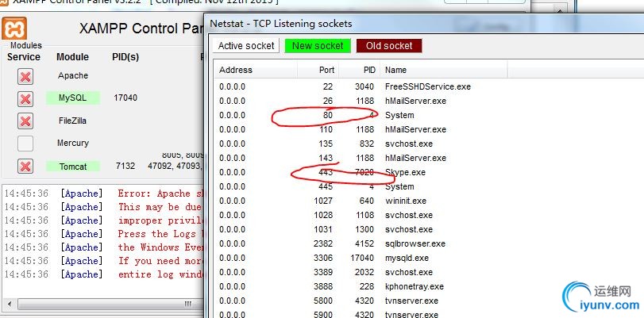Screen dimensions: 644x318
Task: Toggle the MySQL service checkbox
Action: point(25,99)
